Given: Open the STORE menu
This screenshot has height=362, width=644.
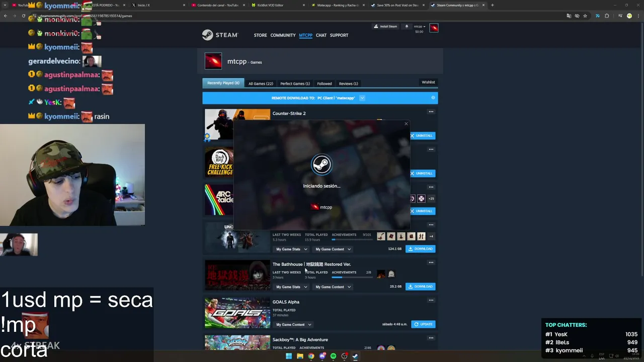Looking at the screenshot, I should (260, 35).
